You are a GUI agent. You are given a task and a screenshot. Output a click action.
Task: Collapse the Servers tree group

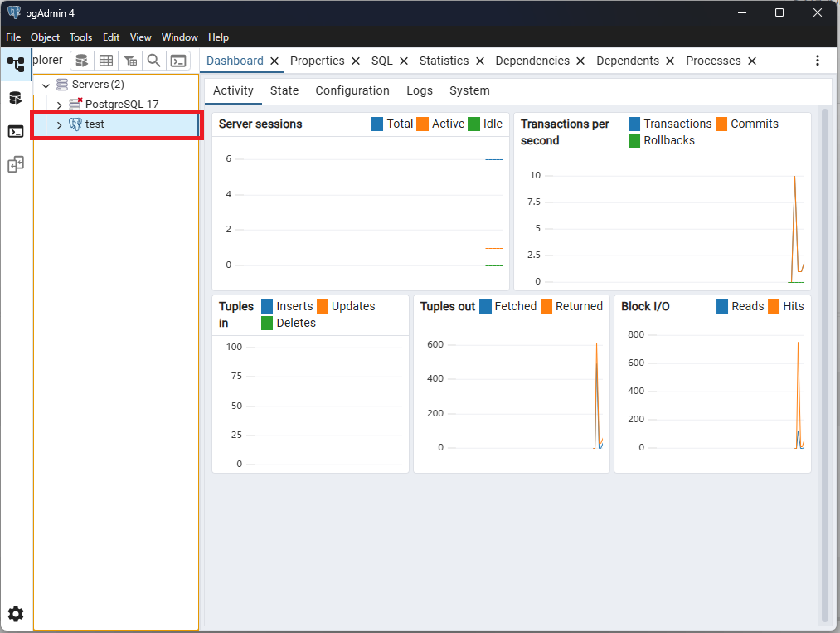pyautogui.click(x=46, y=85)
